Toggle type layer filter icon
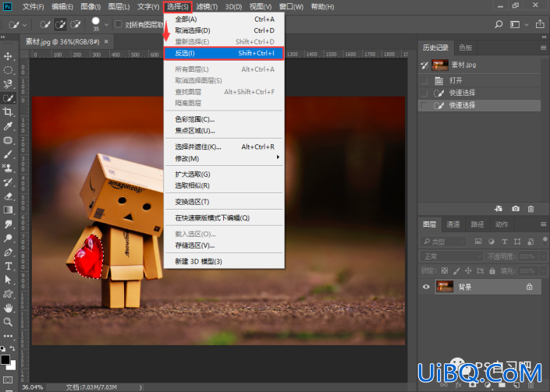 (x=505, y=242)
